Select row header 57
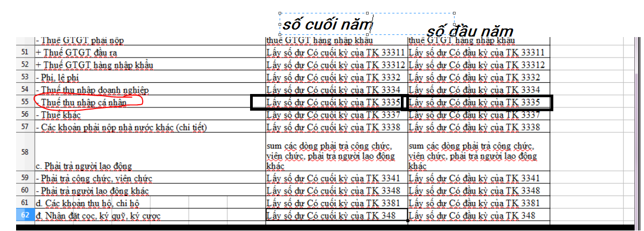The height and width of the screenshot is (231, 644). coord(25,127)
